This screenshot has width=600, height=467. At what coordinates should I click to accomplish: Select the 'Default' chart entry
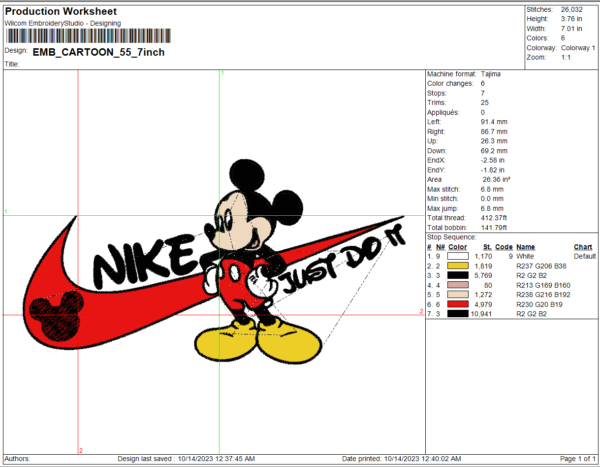pos(585,256)
